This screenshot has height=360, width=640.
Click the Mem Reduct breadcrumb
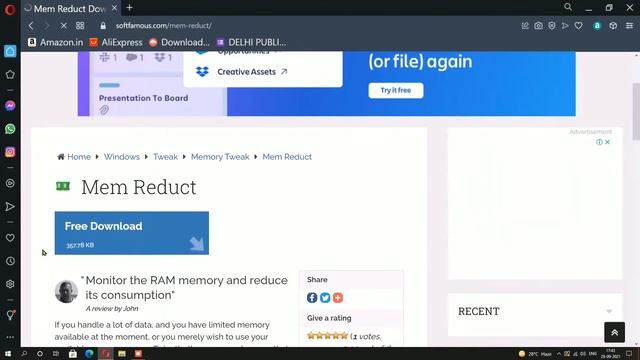[x=287, y=157]
